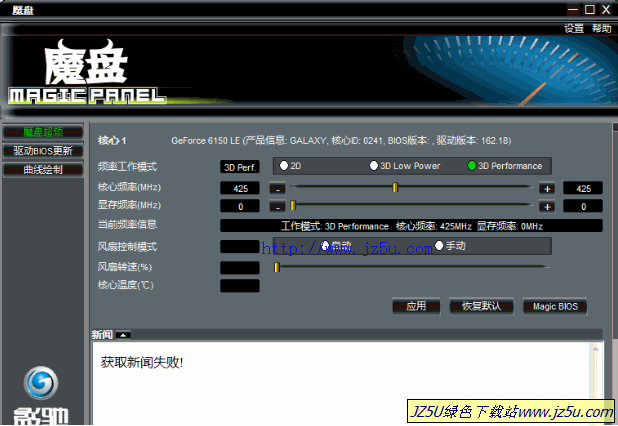Increase core frequency with plus button
The height and width of the screenshot is (426, 618).
coord(547,189)
